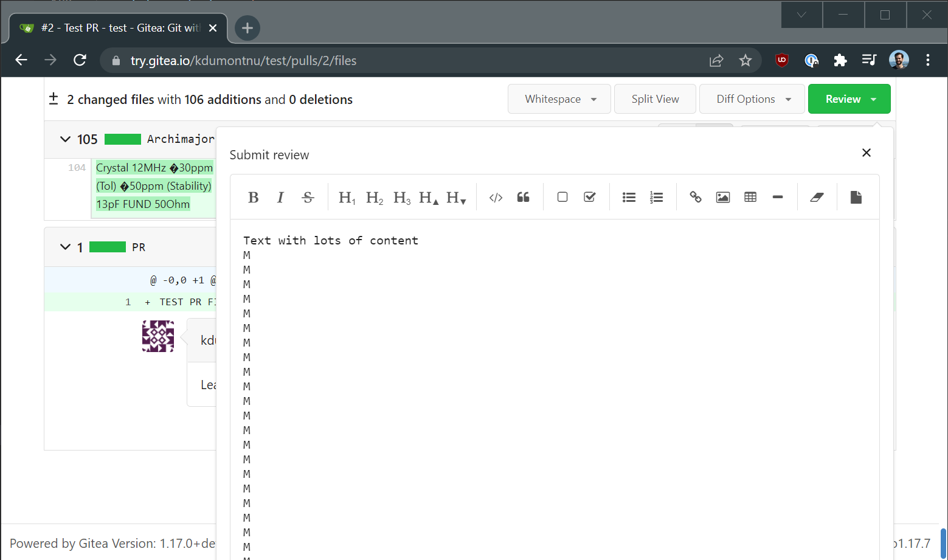Insert a horizontal rule
Viewport: 948px width, 560px height.
pos(778,197)
